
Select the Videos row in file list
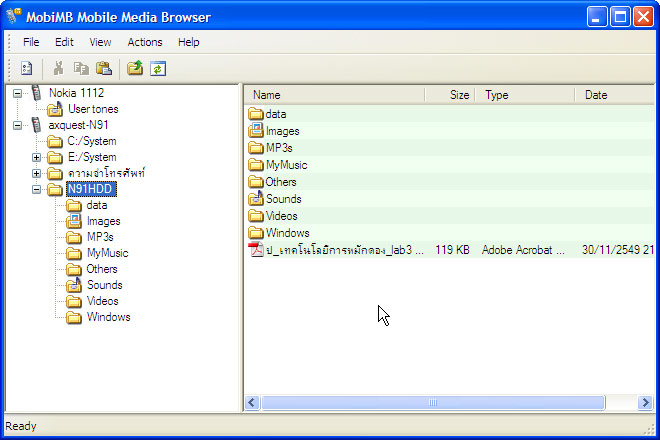point(449,216)
